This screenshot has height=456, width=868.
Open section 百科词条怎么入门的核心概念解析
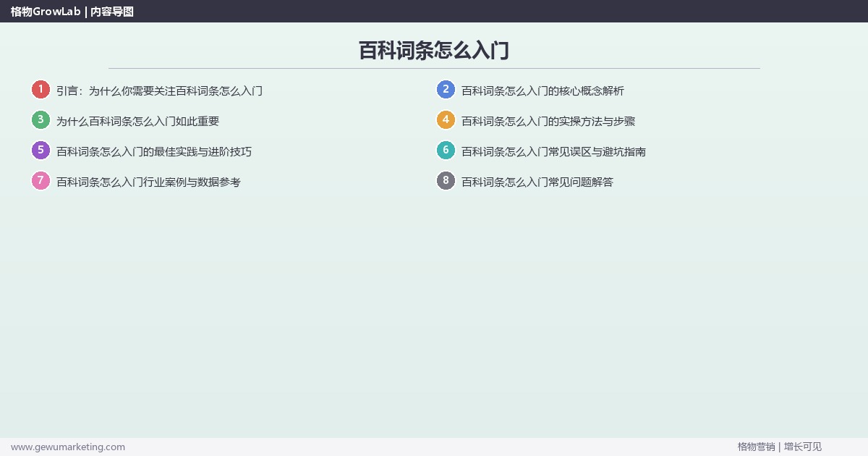click(542, 91)
